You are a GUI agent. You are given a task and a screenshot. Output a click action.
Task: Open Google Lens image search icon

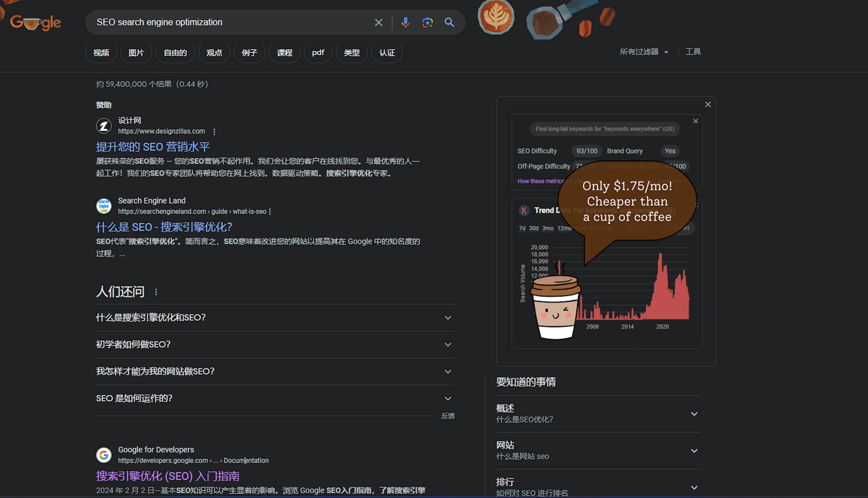(x=427, y=23)
